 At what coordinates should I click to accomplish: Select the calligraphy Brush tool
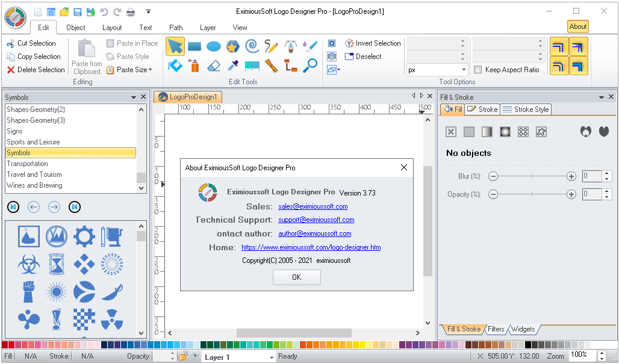(310, 46)
